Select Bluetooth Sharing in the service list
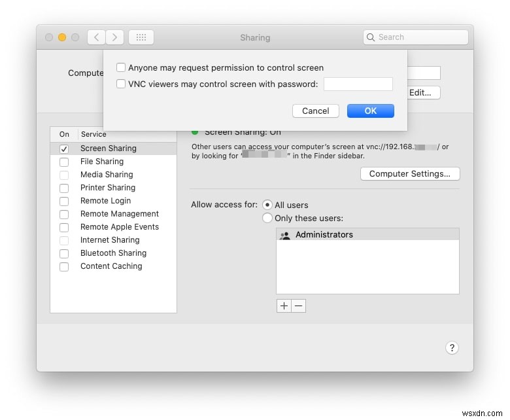 pos(114,253)
